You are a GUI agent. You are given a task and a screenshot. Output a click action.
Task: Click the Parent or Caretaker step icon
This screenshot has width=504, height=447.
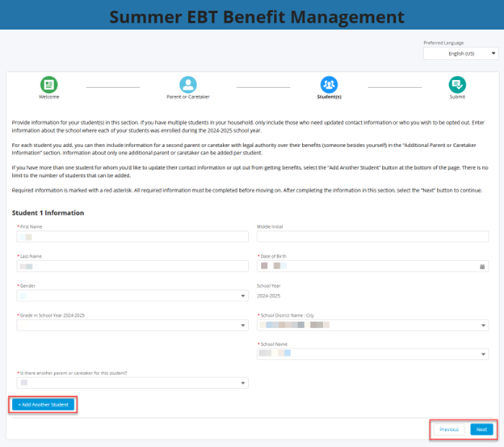(x=188, y=85)
